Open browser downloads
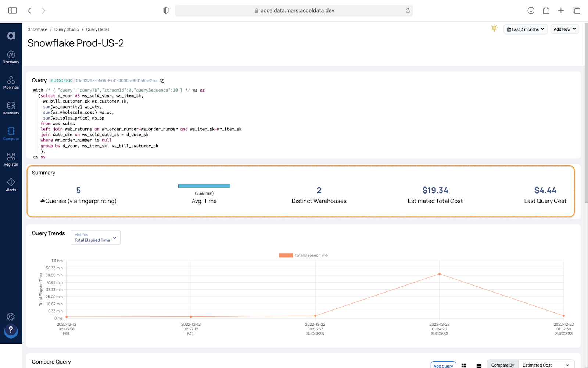588x368 pixels. 531,10
